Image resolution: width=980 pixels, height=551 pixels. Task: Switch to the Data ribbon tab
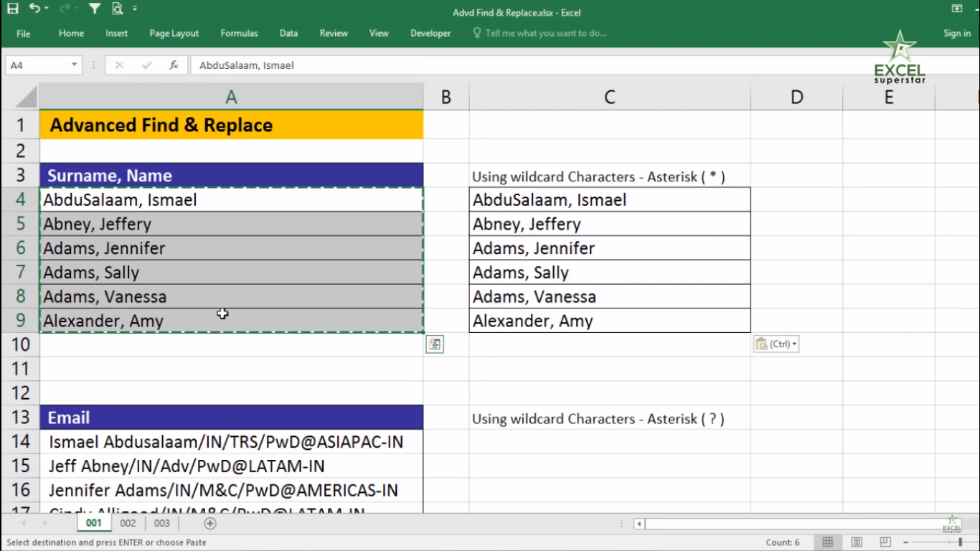coord(288,33)
